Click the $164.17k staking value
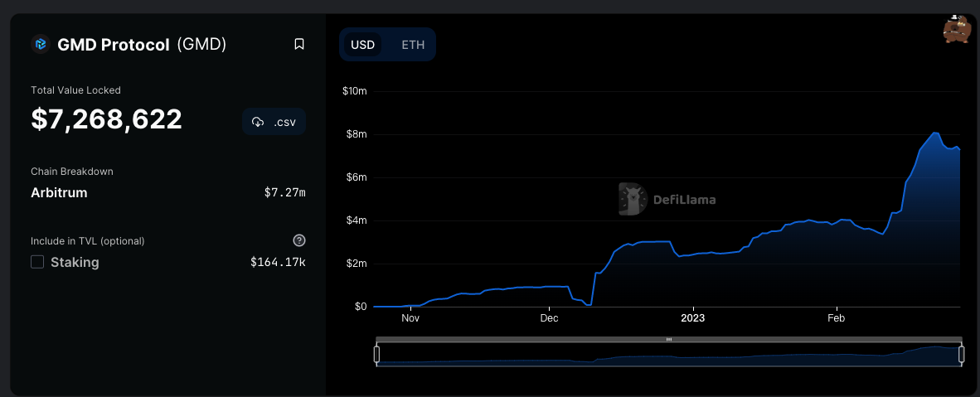The width and height of the screenshot is (980, 397). pyautogui.click(x=278, y=262)
